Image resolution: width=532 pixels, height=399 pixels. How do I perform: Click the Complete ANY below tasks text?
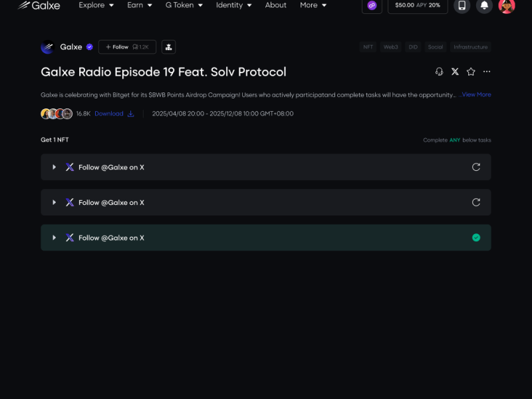[457, 140]
